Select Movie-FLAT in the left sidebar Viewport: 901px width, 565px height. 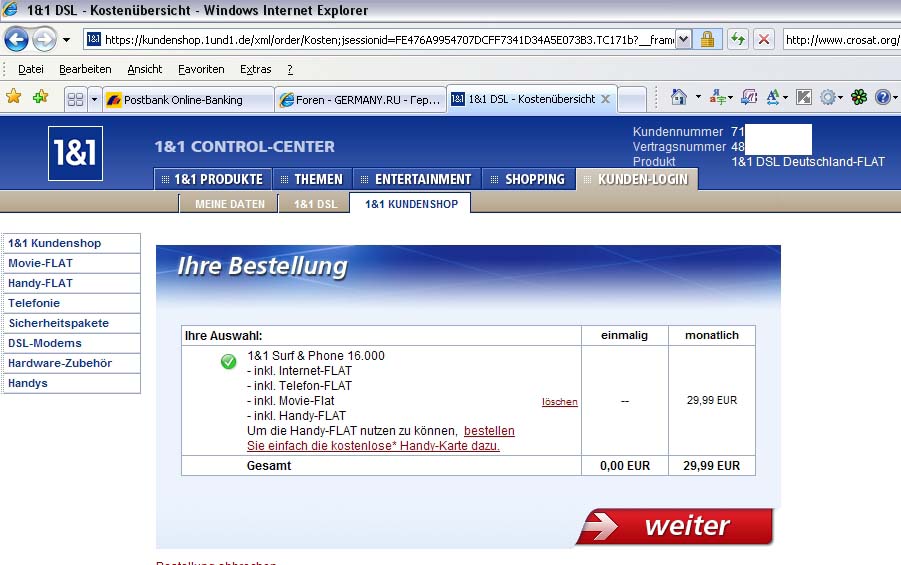41,263
